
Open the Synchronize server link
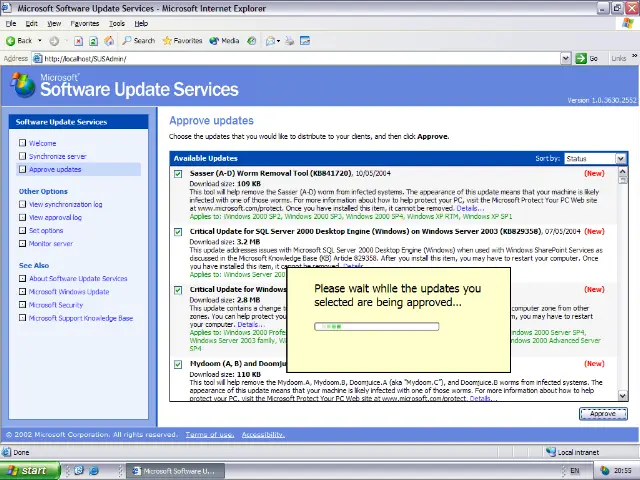(x=58, y=156)
